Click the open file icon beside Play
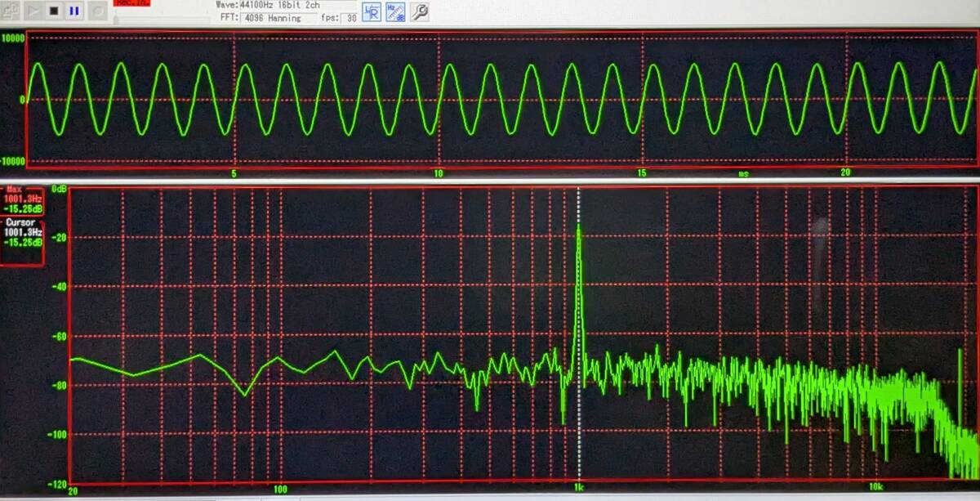Viewport: 980px width, 501px height. click(11, 10)
